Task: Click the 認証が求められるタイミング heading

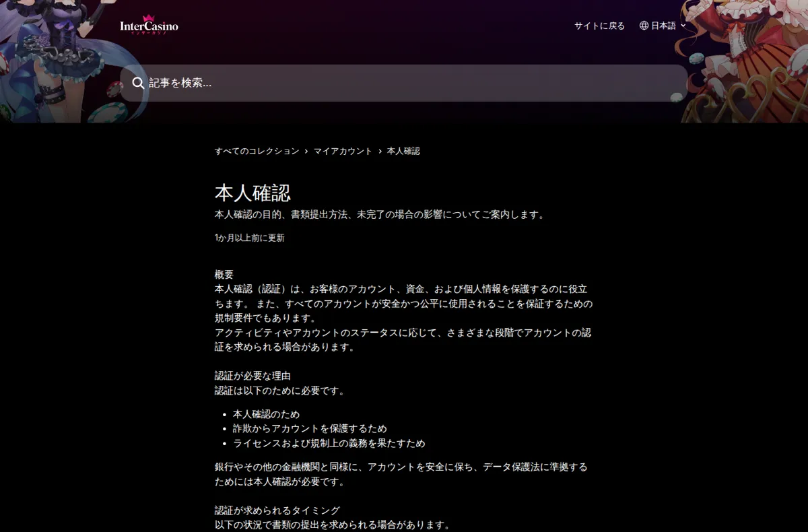Action: tap(277, 510)
